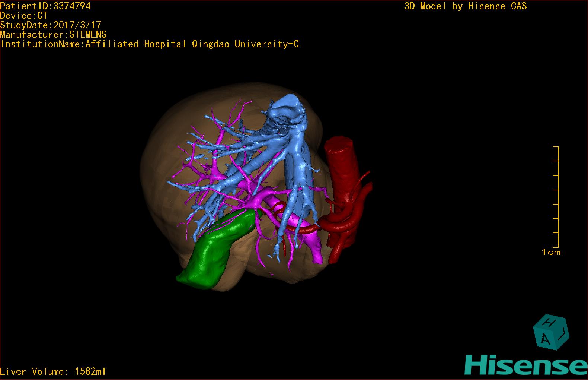Select the "StudyDate:2017/3/17" text
The width and height of the screenshot is (588, 380).
tap(51, 25)
